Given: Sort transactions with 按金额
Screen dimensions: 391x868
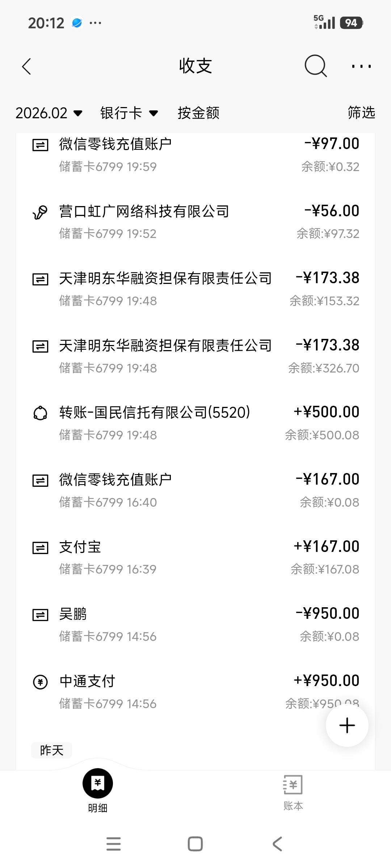Looking at the screenshot, I should [x=198, y=113].
